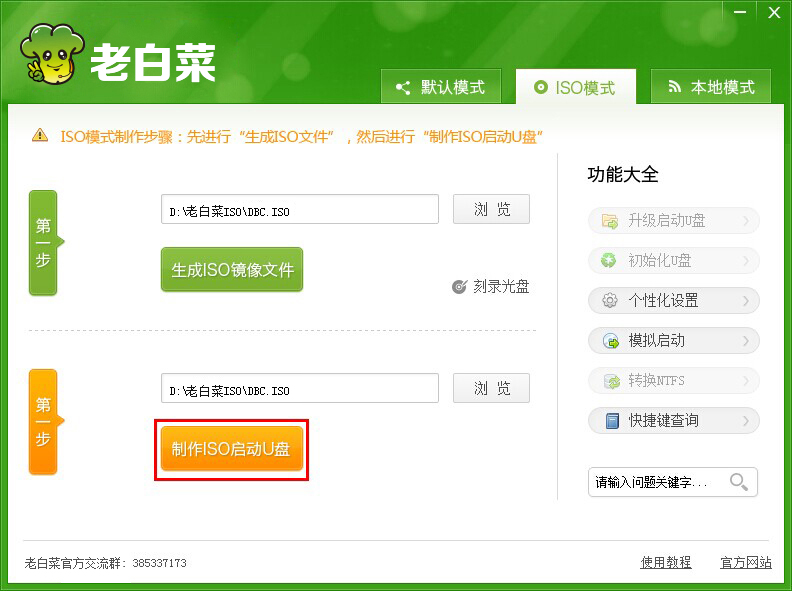The height and width of the screenshot is (591, 792).
Task: Click the share icon on 默认模式 tab
Action: click(x=403, y=88)
